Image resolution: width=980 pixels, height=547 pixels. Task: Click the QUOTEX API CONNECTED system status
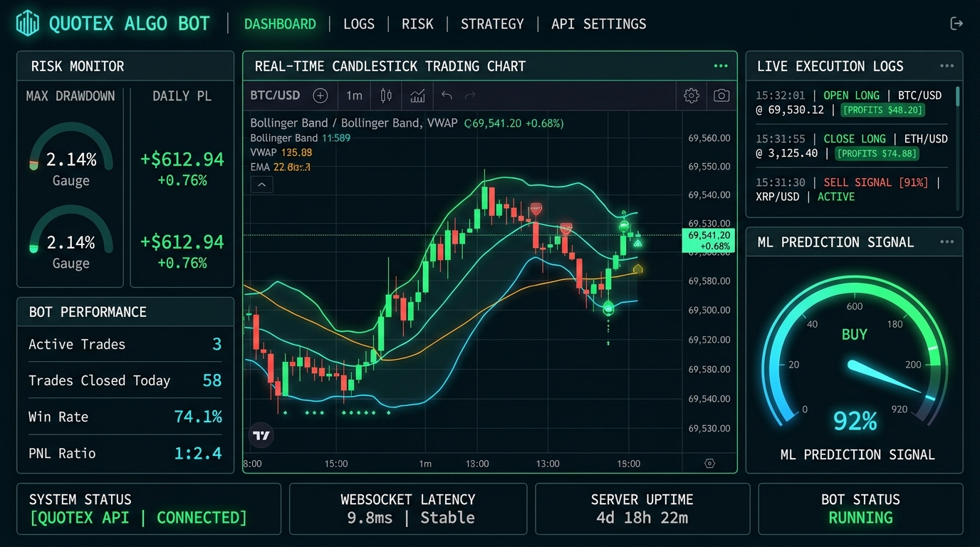pos(138,518)
